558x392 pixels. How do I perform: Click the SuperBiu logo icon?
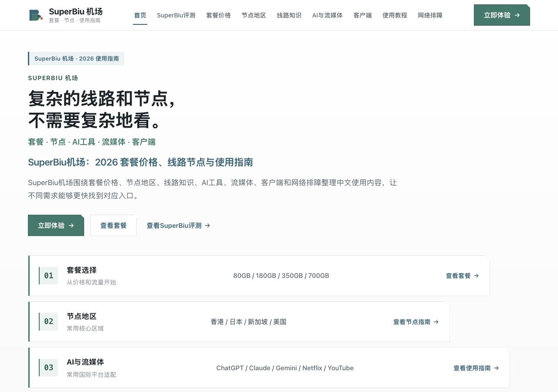click(36, 15)
